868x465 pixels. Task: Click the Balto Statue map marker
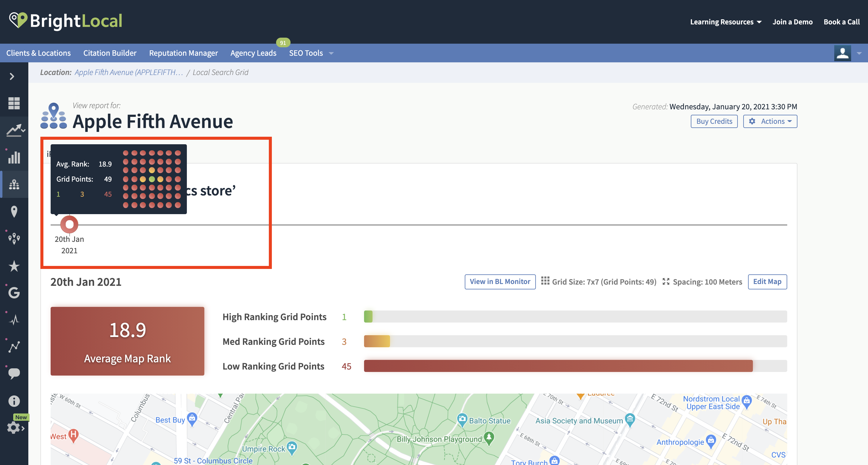[462, 420]
